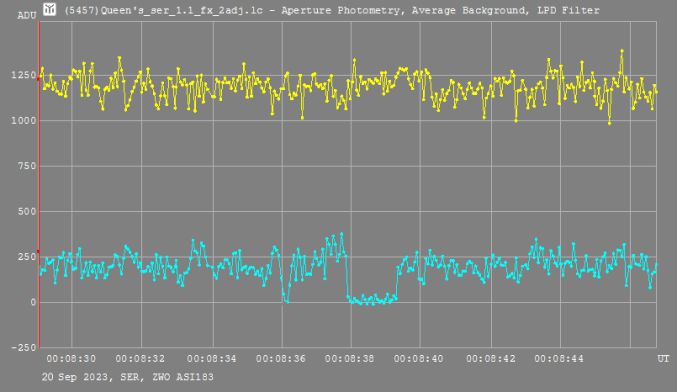Click the 00:08:34 time axis label
Image resolution: width=677 pixels, height=392 pixels.
coord(212,359)
